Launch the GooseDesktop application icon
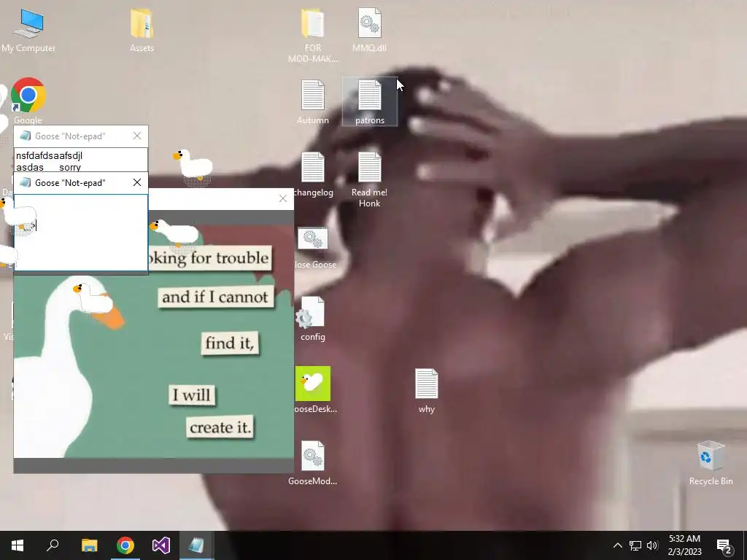 pos(314,389)
